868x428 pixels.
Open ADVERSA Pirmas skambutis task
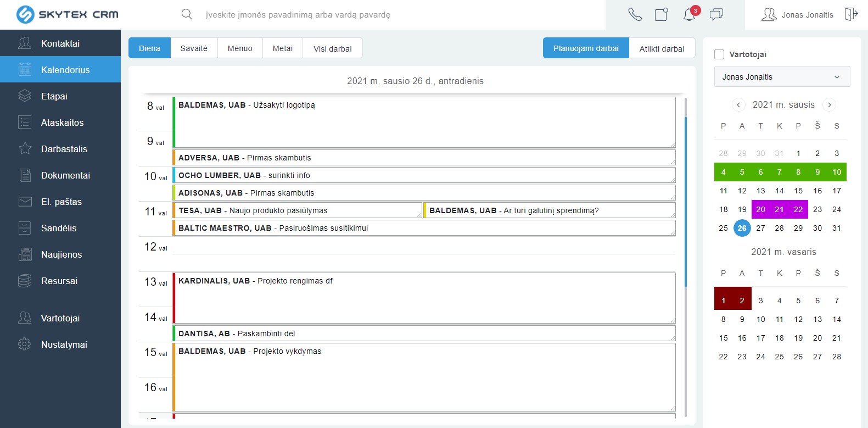[x=424, y=158]
